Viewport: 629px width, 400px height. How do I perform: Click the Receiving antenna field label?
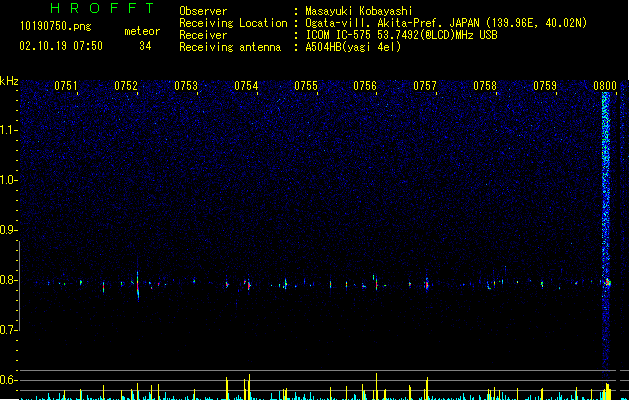click(x=230, y=47)
